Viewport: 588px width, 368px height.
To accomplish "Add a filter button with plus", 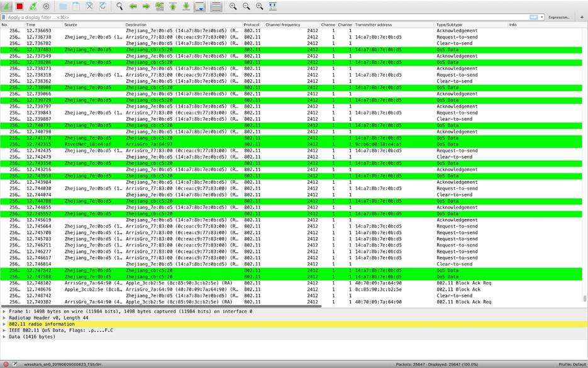I will click(582, 17).
